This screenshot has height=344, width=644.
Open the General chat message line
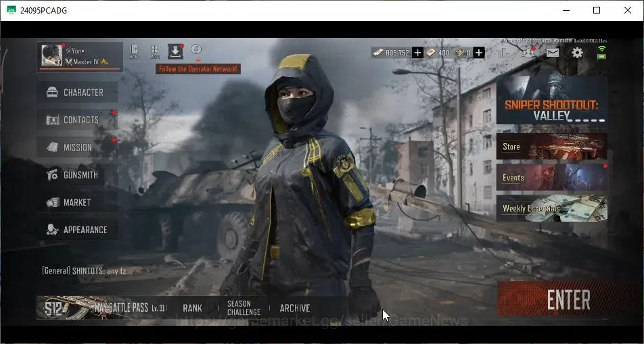(84, 270)
